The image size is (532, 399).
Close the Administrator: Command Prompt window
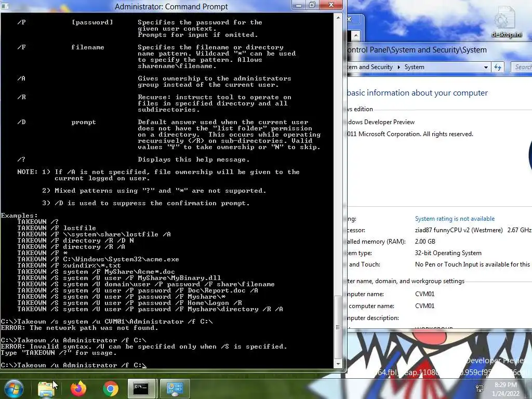click(331, 5)
